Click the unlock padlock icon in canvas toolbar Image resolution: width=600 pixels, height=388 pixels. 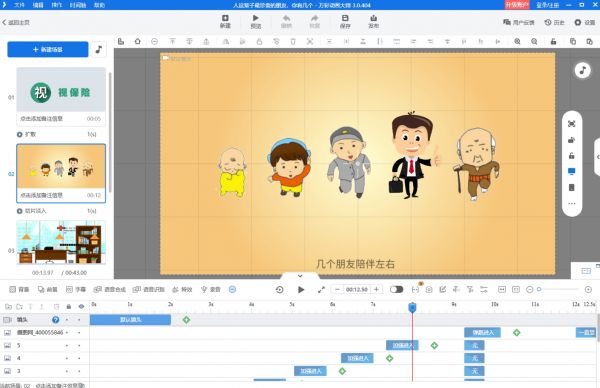553,41
